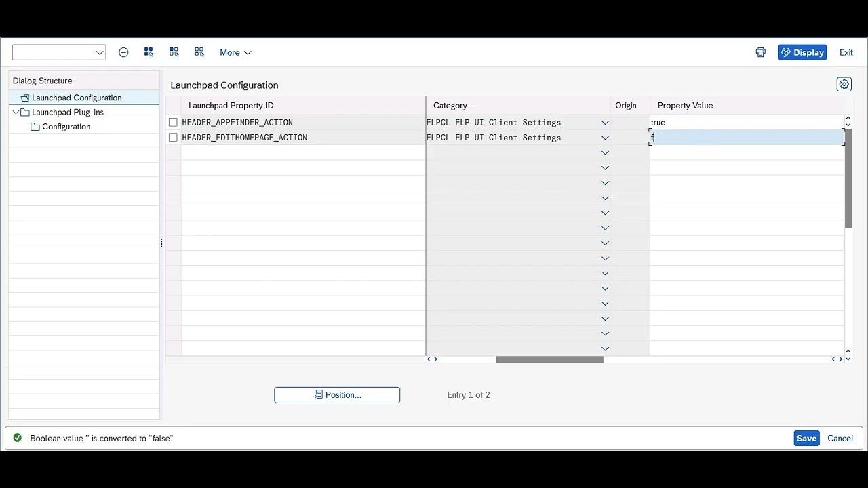The image size is (868, 488).
Task: Click the Position... button
Action: pyautogui.click(x=337, y=395)
